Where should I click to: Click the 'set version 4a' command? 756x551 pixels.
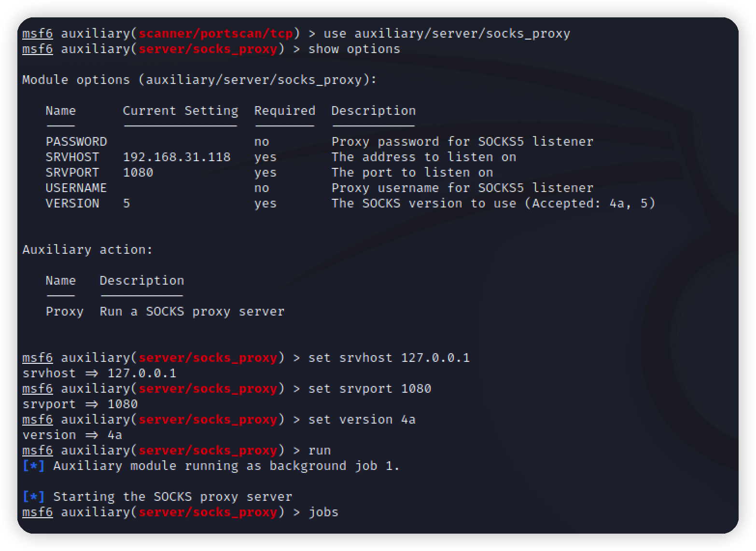(x=362, y=420)
